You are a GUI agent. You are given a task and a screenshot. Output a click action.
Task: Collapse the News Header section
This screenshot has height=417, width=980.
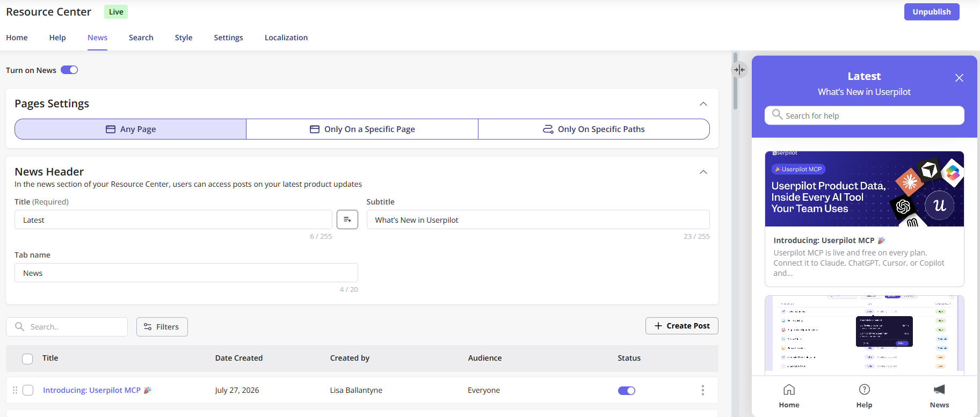coord(703,172)
